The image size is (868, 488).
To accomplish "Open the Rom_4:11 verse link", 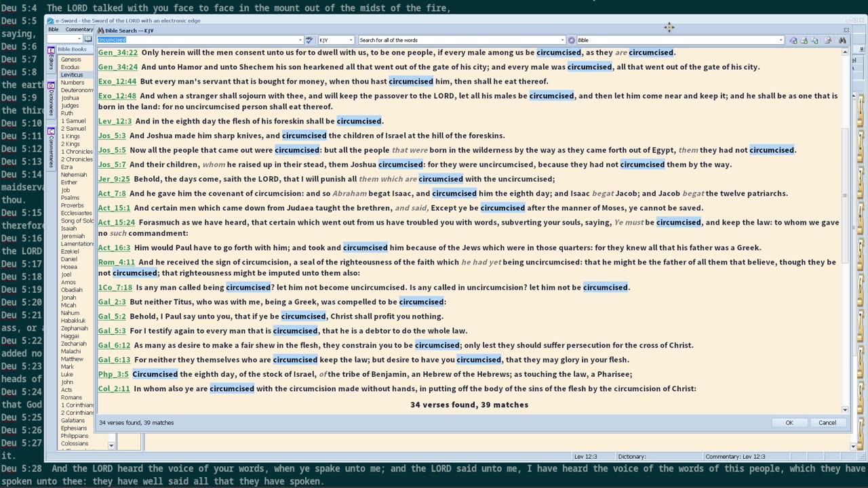I will tap(117, 262).
